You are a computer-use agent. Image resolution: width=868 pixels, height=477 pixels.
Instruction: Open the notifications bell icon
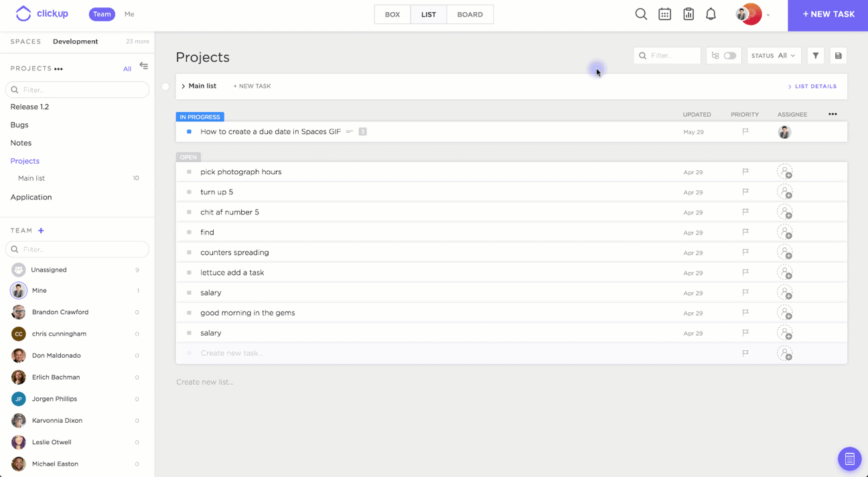711,13
